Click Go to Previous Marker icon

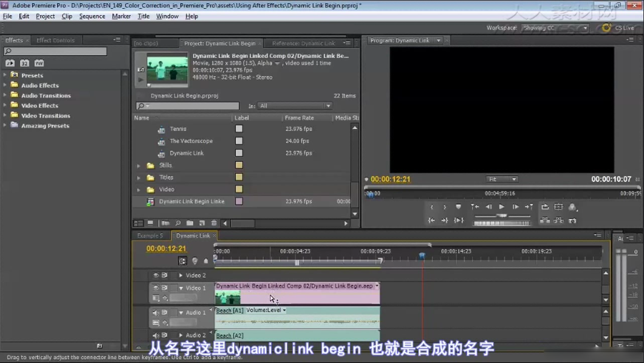click(x=474, y=207)
